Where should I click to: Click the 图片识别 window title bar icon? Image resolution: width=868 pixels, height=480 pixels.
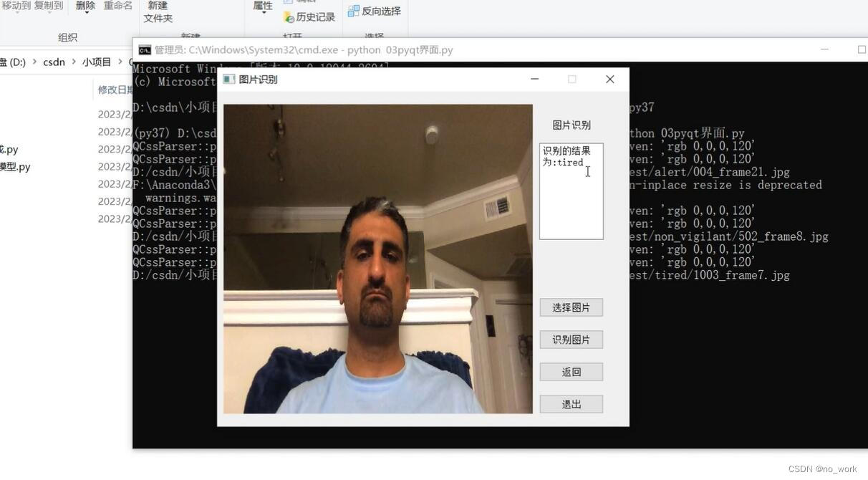tap(228, 79)
